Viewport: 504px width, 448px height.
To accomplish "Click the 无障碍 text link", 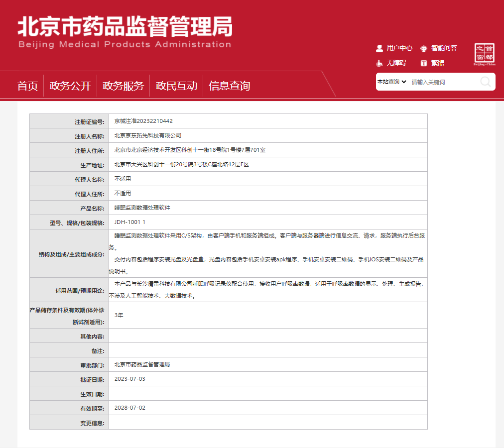I will pyautogui.click(x=396, y=63).
